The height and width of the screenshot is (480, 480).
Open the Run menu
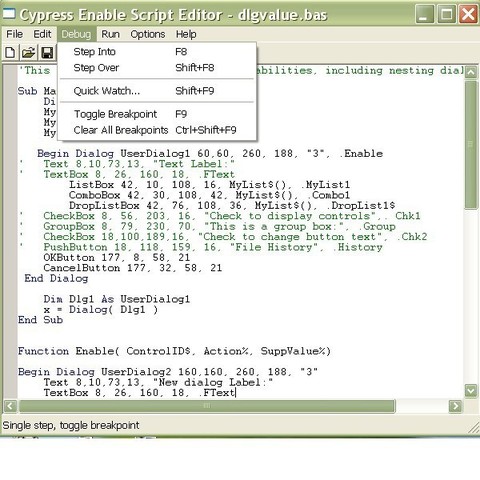point(110,34)
